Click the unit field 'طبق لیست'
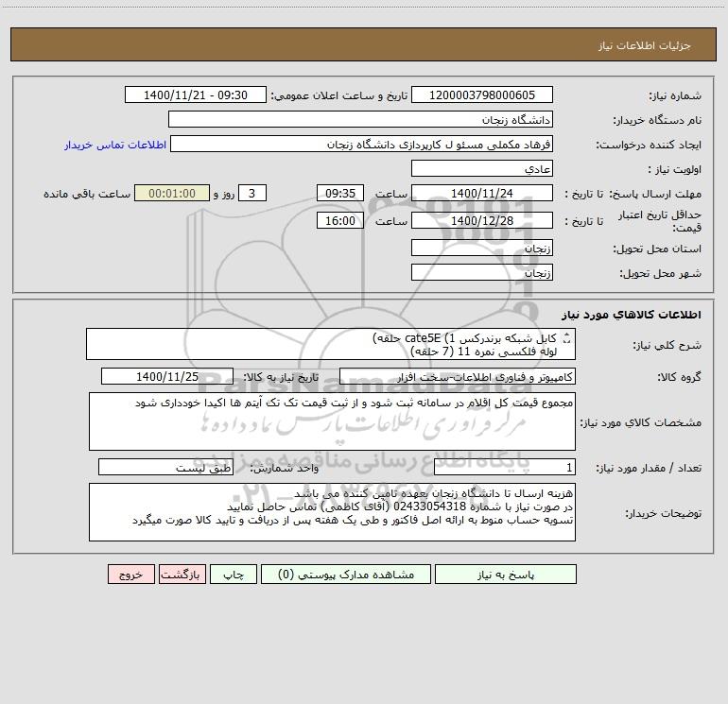This screenshot has height=704, width=728. click(x=165, y=467)
